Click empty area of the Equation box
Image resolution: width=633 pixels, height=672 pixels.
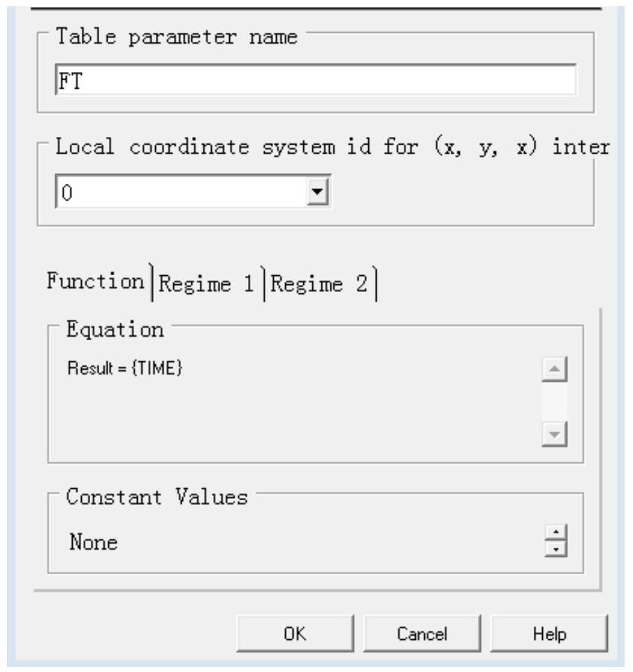tap(293, 419)
